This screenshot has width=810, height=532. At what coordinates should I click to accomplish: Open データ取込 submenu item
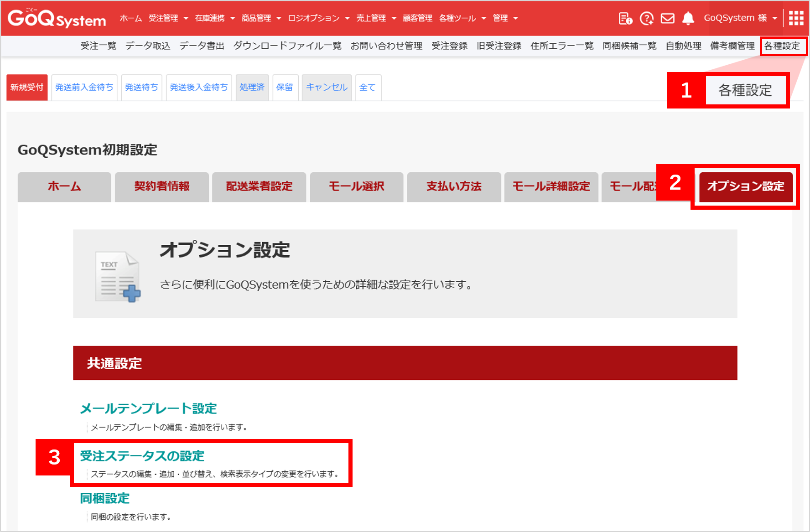[148, 46]
